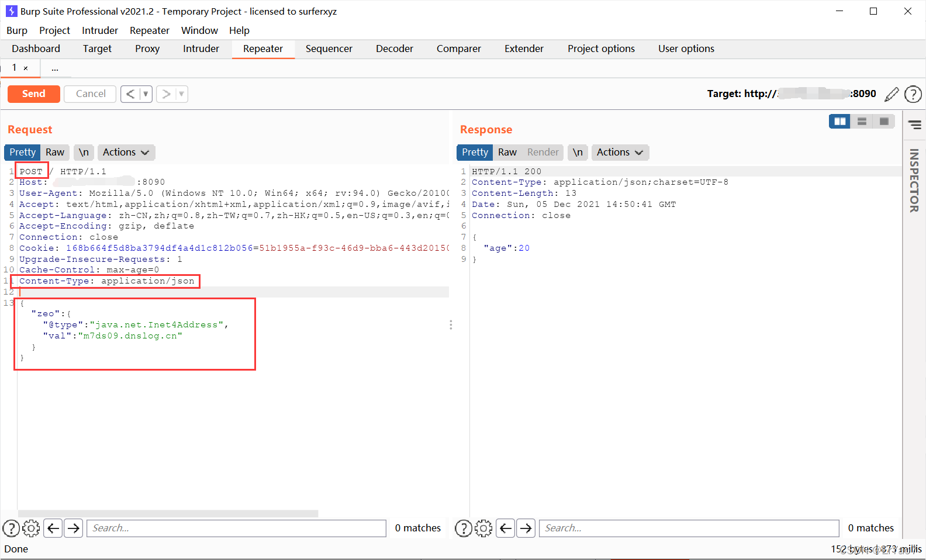This screenshot has width=926, height=560.
Task: Select side-by-side layout view toggle
Action: [840, 121]
